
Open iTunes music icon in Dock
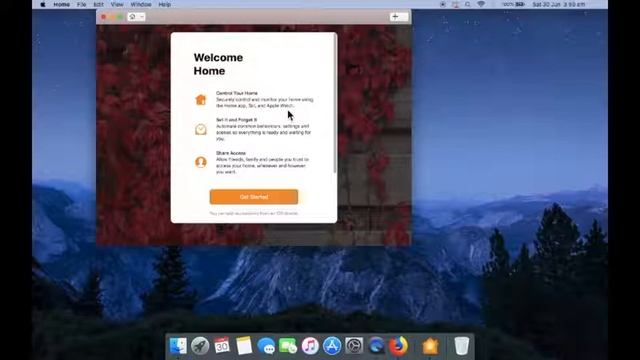click(310, 346)
